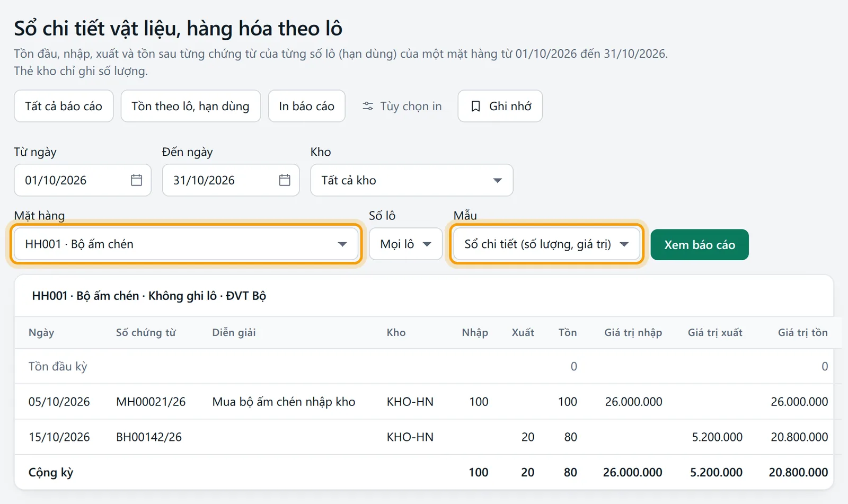Click the Diễn giải column header

tap(234, 333)
